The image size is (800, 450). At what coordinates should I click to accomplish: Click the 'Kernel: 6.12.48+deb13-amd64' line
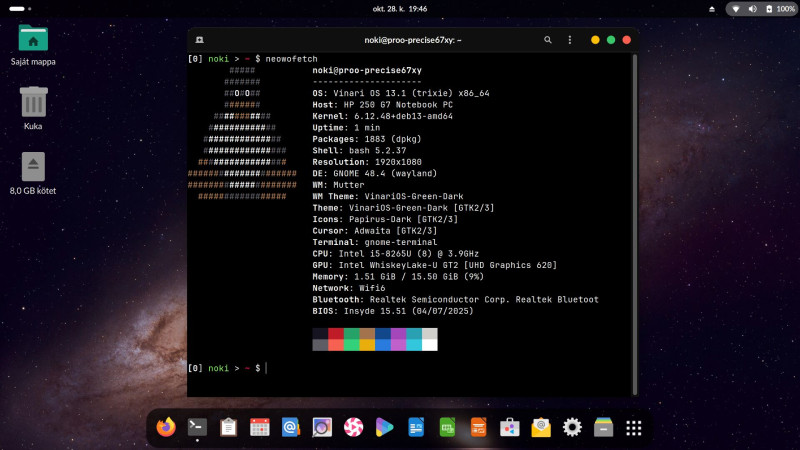(x=383, y=116)
